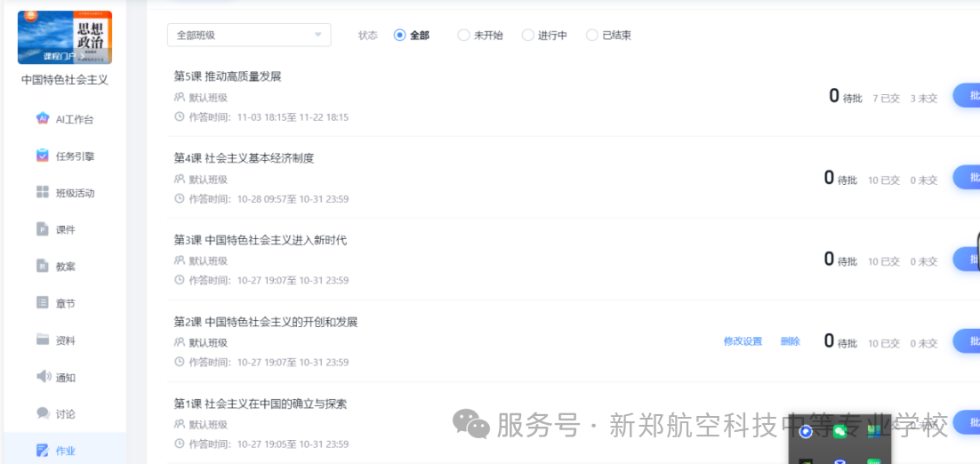Select the 班级活动 grid icon

tap(43, 192)
